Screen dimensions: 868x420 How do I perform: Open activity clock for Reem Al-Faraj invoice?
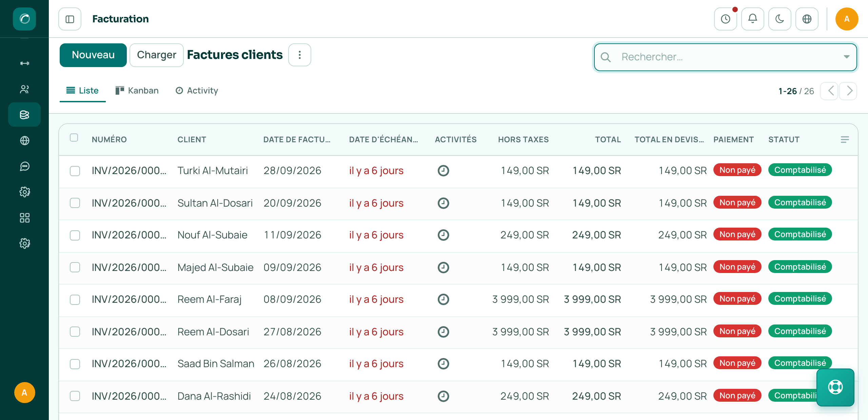pos(443,299)
